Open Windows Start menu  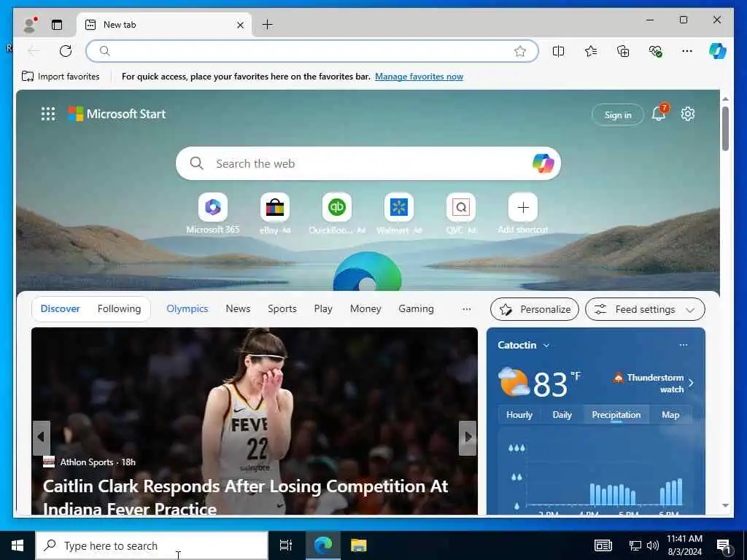pyautogui.click(x=18, y=545)
